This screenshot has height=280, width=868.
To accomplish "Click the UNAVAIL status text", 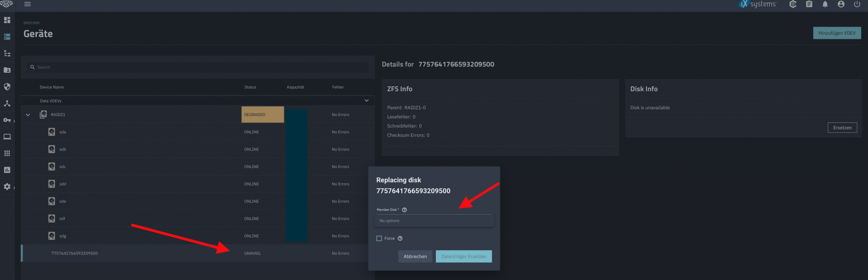I will 252,253.
